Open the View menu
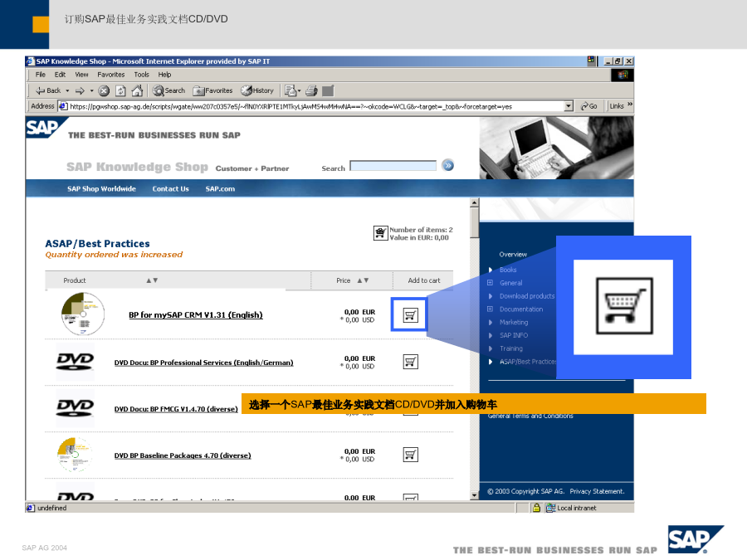This screenshot has height=560, width=747. 81,75
